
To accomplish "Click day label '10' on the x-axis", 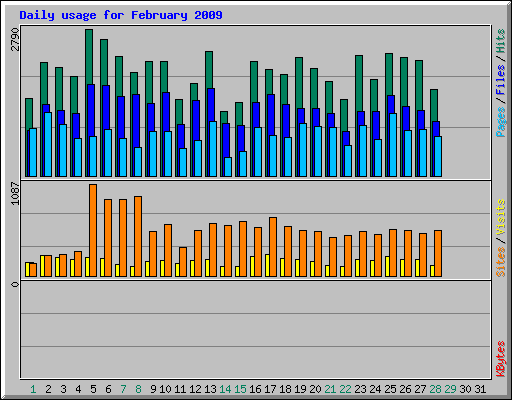I will click(x=165, y=389).
